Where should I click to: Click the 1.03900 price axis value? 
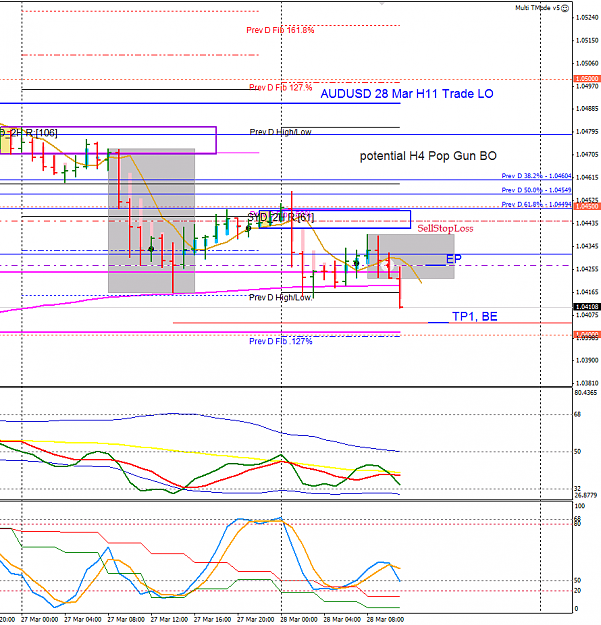587,360
